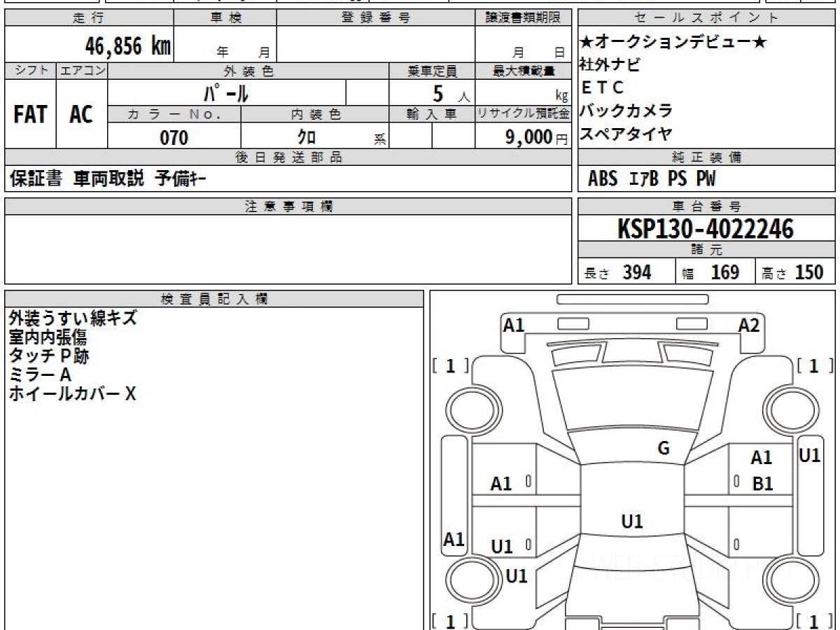Image resolution: width=840 pixels, height=630 pixels.
Task: Click the AC air conditioner value
Action: [81, 115]
